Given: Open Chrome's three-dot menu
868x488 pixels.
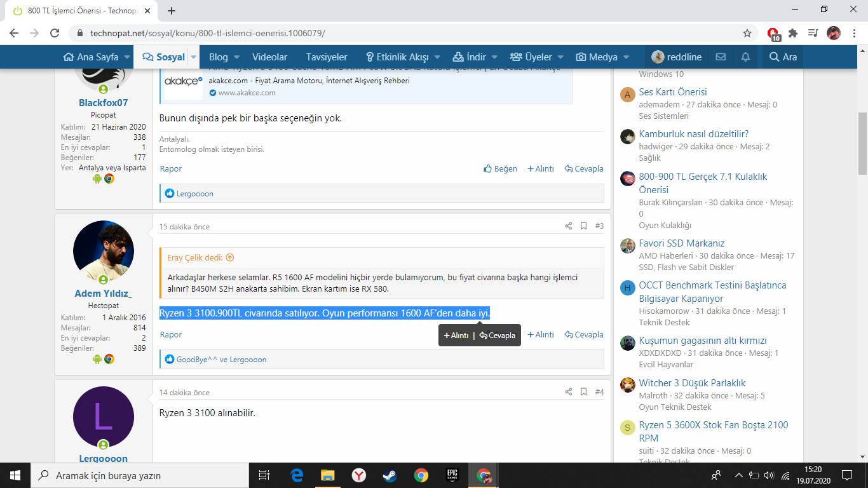Looking at the screenshot, I should point(853,33).
